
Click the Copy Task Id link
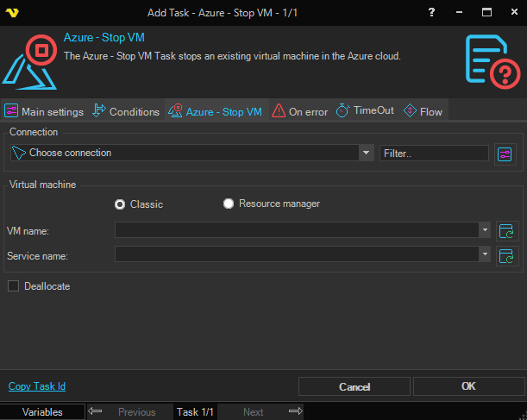36,386
